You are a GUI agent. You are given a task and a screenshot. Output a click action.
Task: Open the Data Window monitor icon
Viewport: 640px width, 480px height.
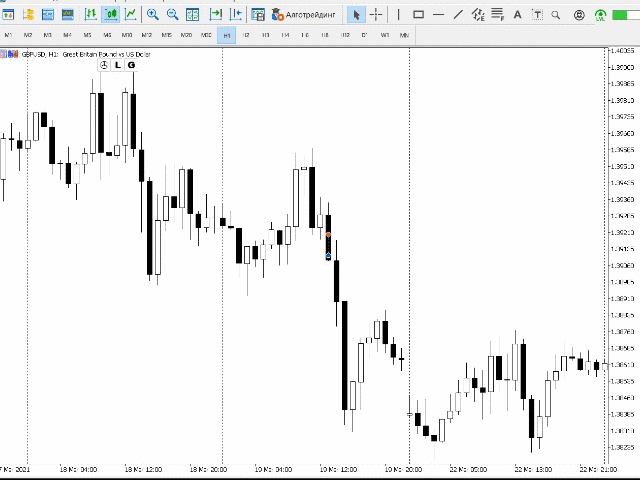click(x=68, y=15)
